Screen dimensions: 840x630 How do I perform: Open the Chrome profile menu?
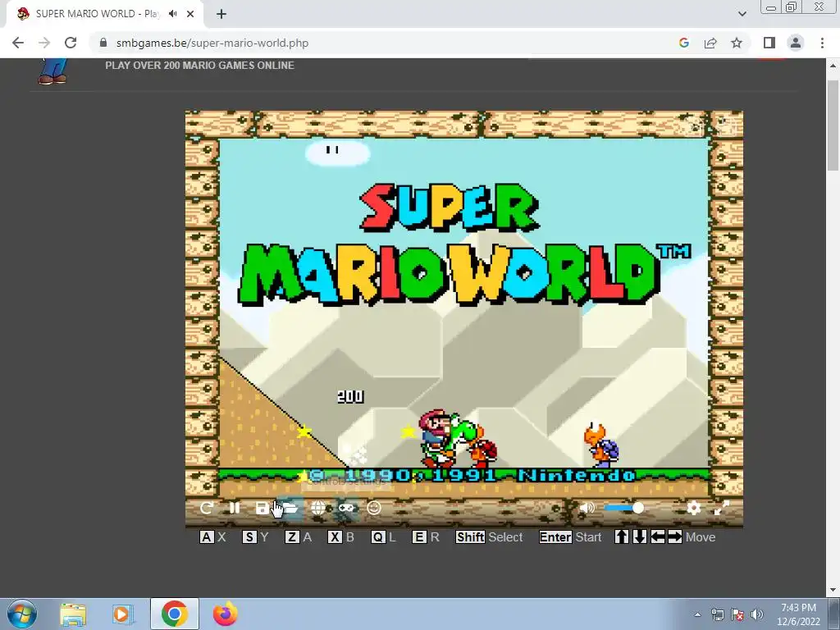[x=796, y=43]
